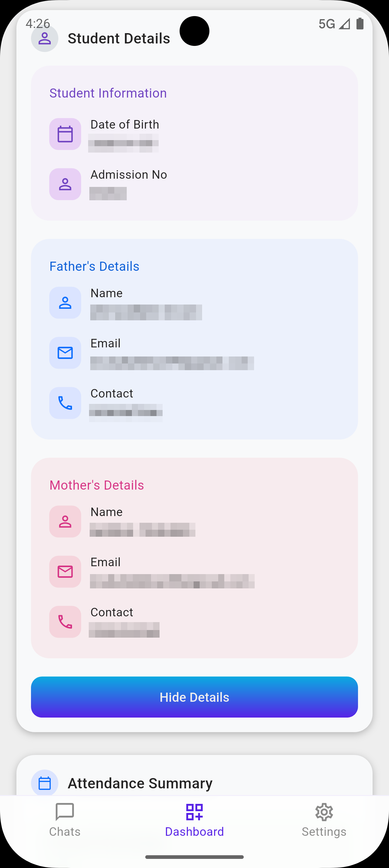Select the Mother's Details heading
The image size is (389, 868).
coord(97,485)
